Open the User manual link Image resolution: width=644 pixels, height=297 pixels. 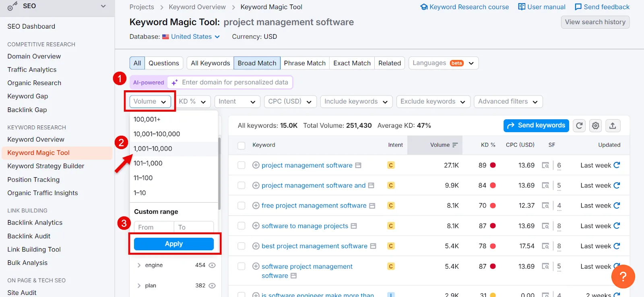click(542, 7)
